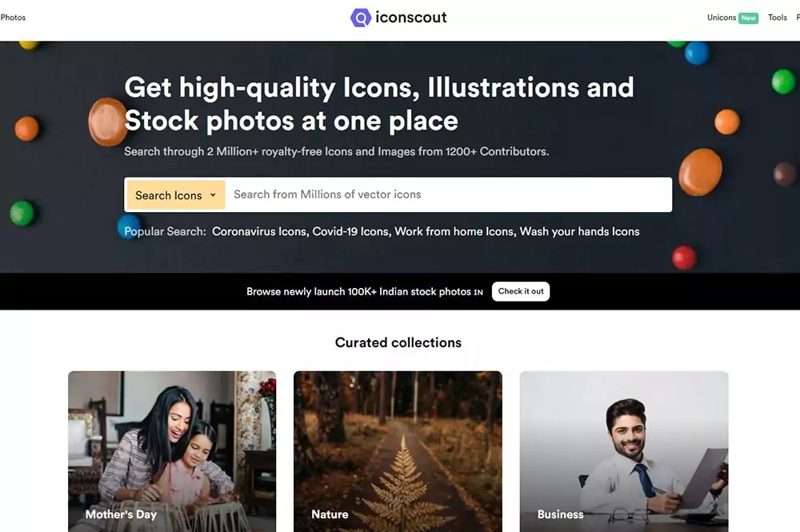Select Coronavirus Icons popular search

[260, 231]
